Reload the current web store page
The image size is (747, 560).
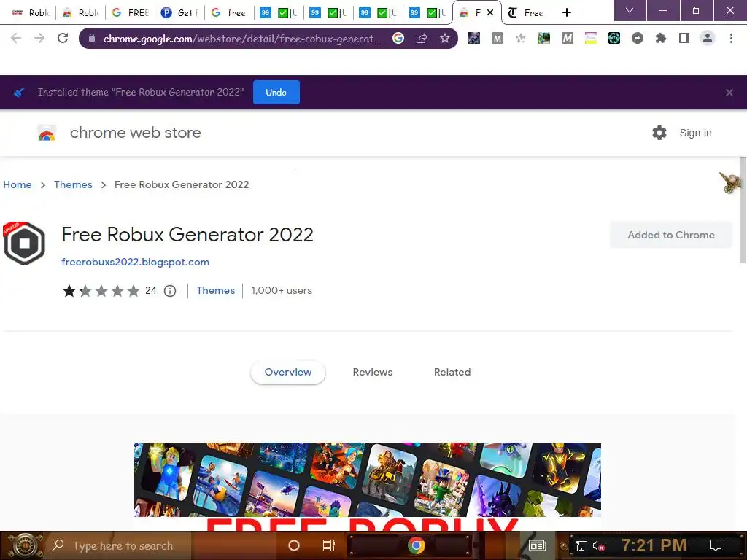point(63,38)
